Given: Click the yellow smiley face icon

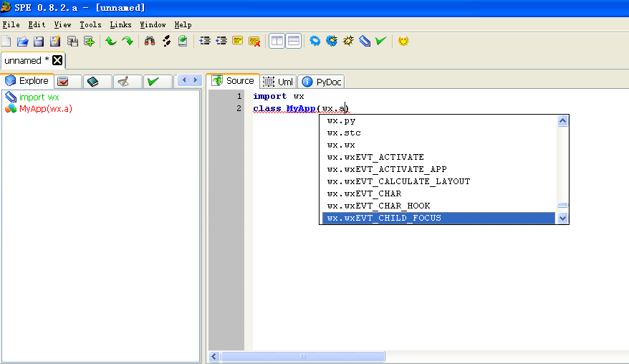Looking at the screenshot, I should point(403,41).
